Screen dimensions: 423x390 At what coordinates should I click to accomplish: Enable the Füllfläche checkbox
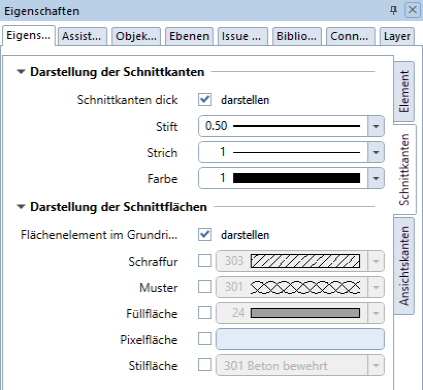point(205,313)
